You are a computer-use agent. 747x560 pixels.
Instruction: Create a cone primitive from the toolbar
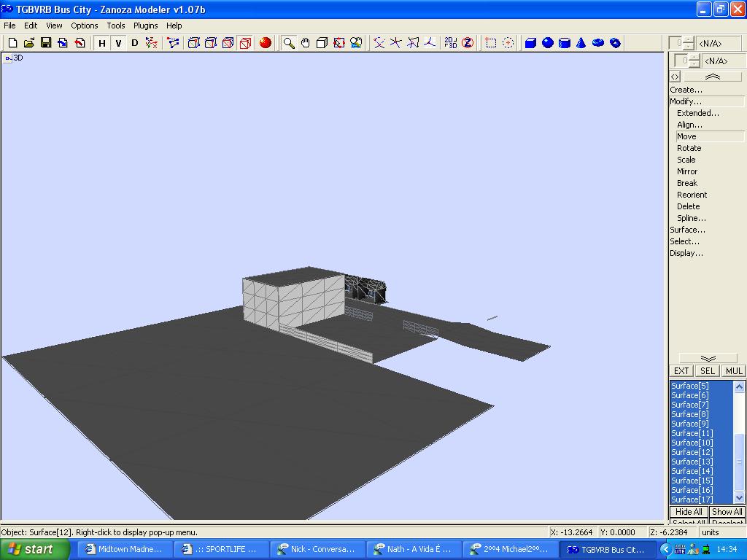[581, 43]
